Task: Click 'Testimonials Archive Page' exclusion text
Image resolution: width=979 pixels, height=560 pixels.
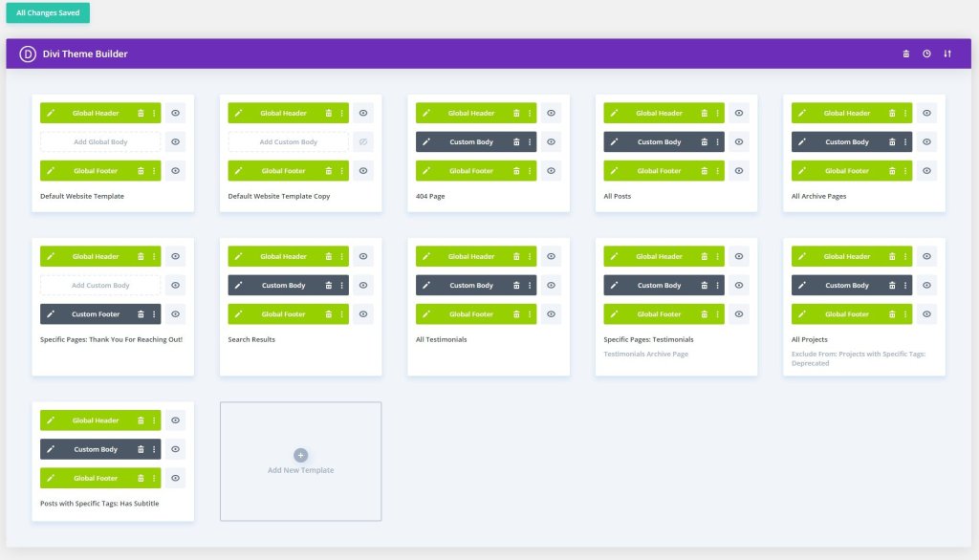Action: tap(645, 354)
